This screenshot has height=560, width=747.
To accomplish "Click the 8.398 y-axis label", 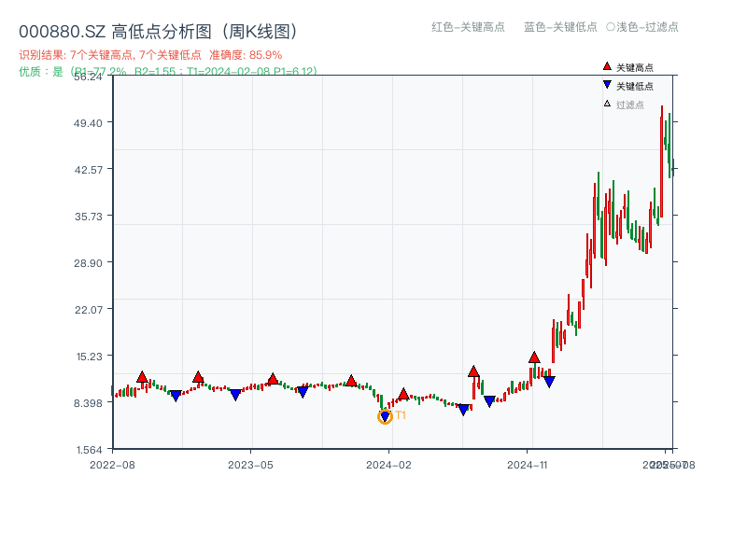I will point(88,403).
